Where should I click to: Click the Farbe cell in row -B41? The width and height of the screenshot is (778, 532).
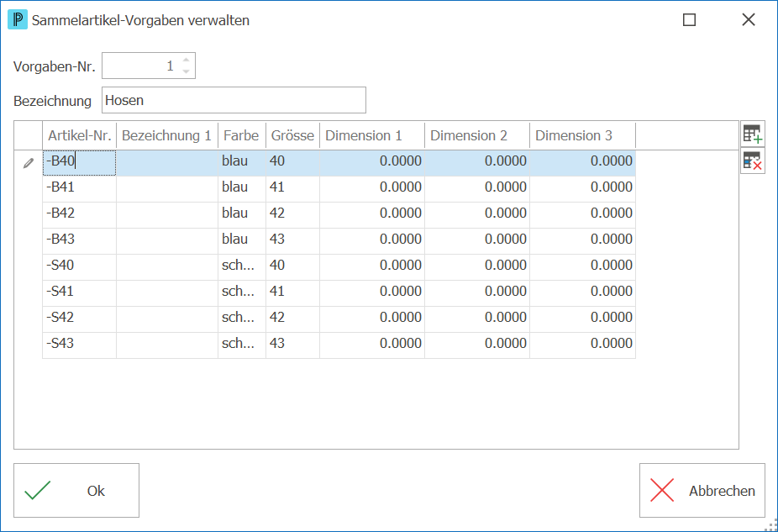click(x=242, y=189)
